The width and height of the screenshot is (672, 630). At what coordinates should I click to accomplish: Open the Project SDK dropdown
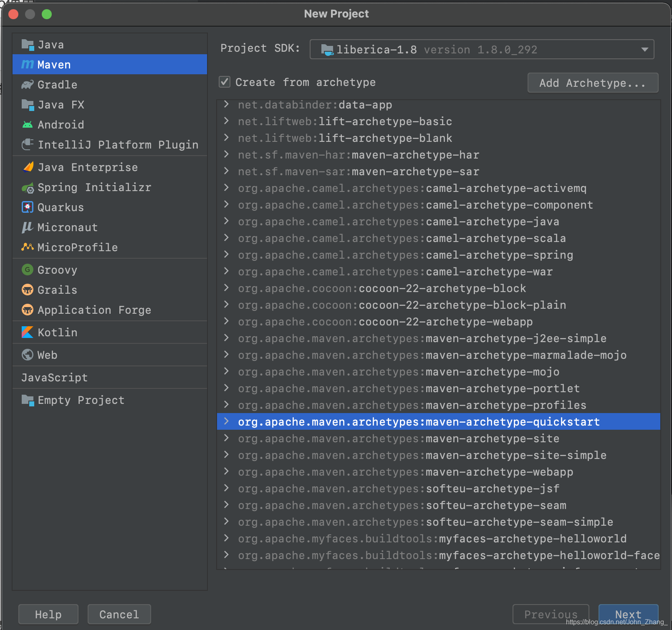click(x=482, y=50)
